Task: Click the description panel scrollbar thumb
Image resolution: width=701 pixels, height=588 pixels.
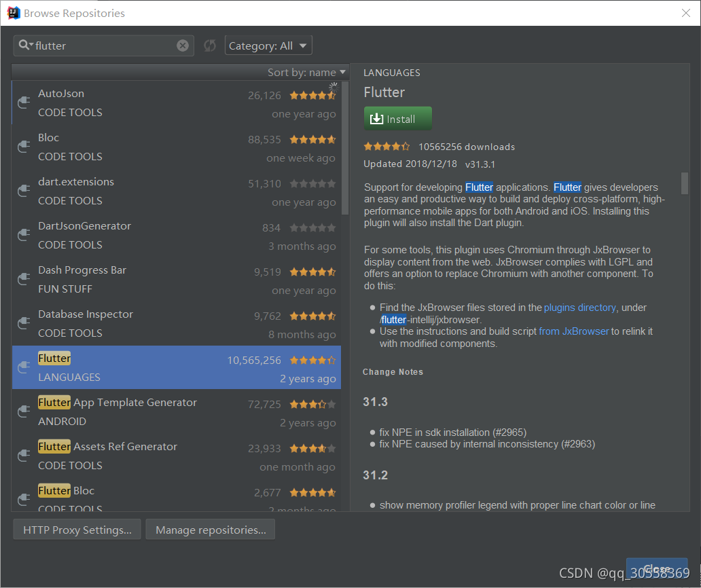Action: (685, 183)
